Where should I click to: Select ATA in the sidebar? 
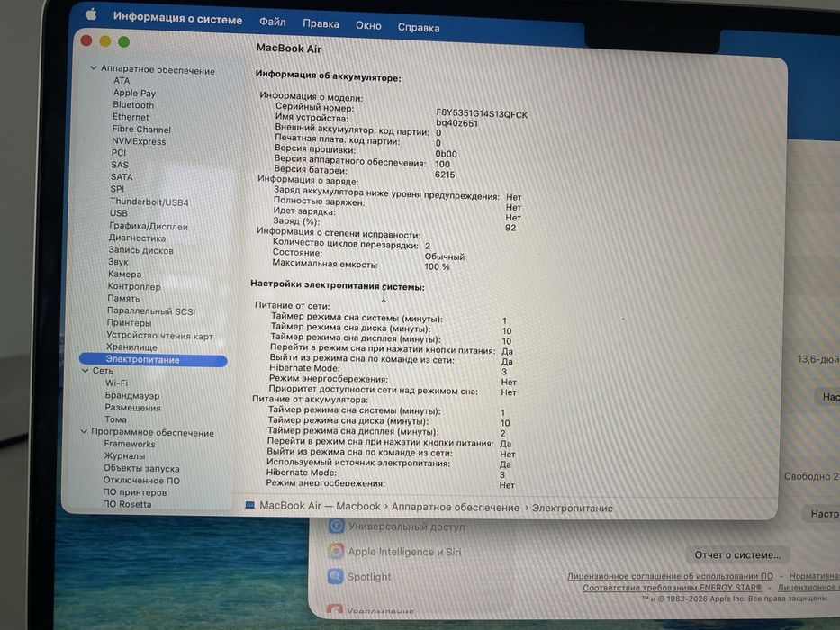[x=122, y=80]
